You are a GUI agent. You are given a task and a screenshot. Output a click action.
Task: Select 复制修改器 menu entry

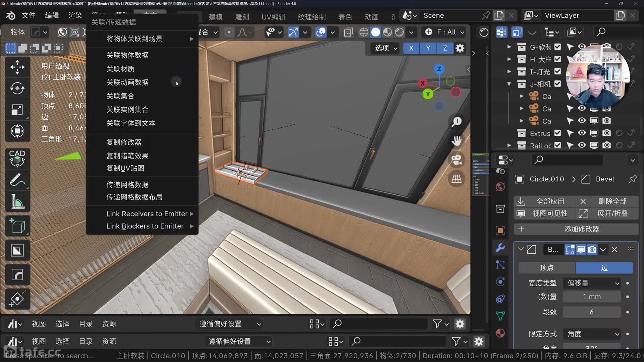(x=124, y=142)
